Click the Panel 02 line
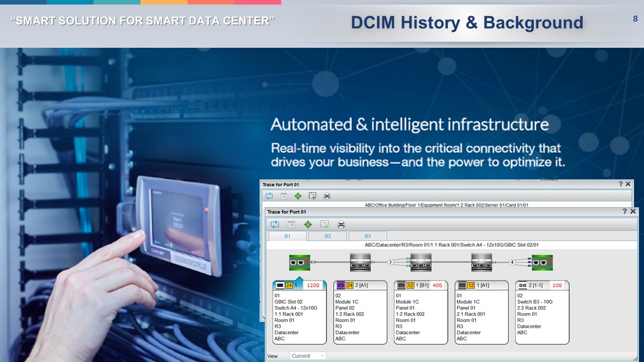 pos(345,308)
